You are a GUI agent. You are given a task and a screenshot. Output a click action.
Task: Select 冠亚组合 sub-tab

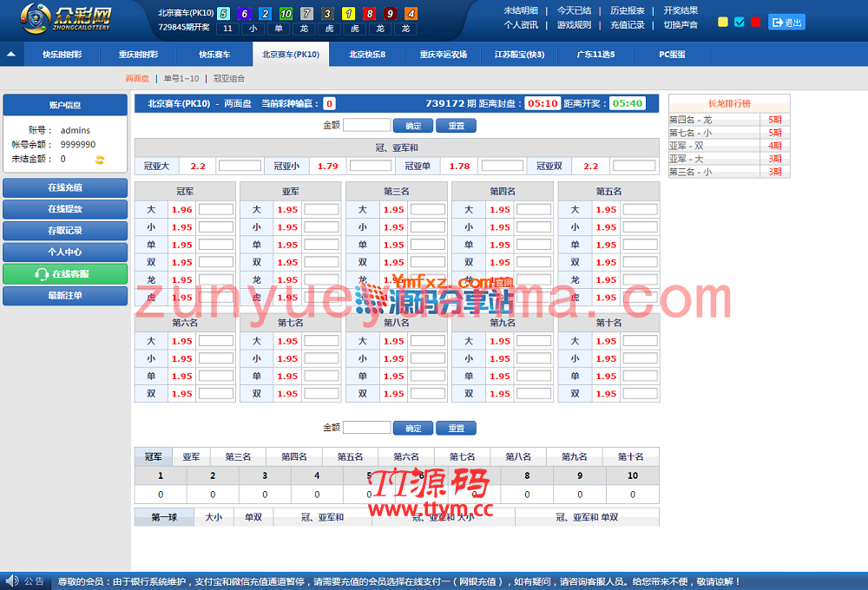point(229,79)
